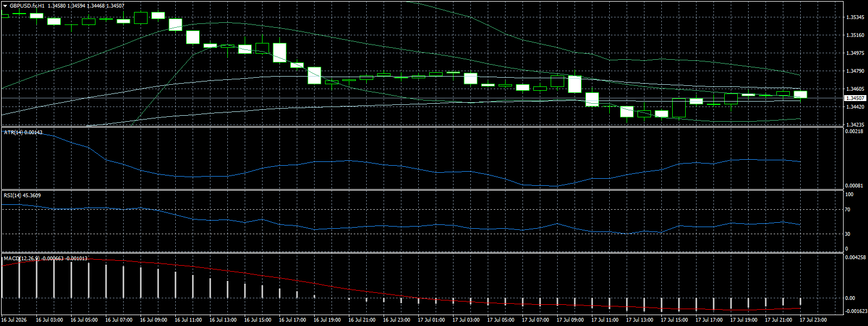Click the 16 Jul 09:00 time label

click(x=154, y=320)
